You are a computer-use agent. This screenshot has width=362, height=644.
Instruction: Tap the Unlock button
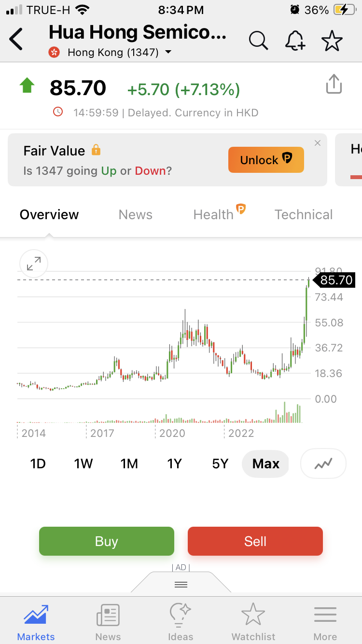coord(266,160)
